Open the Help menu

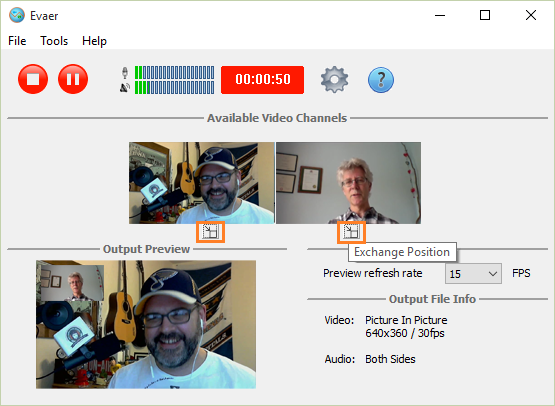pos(94,41)
